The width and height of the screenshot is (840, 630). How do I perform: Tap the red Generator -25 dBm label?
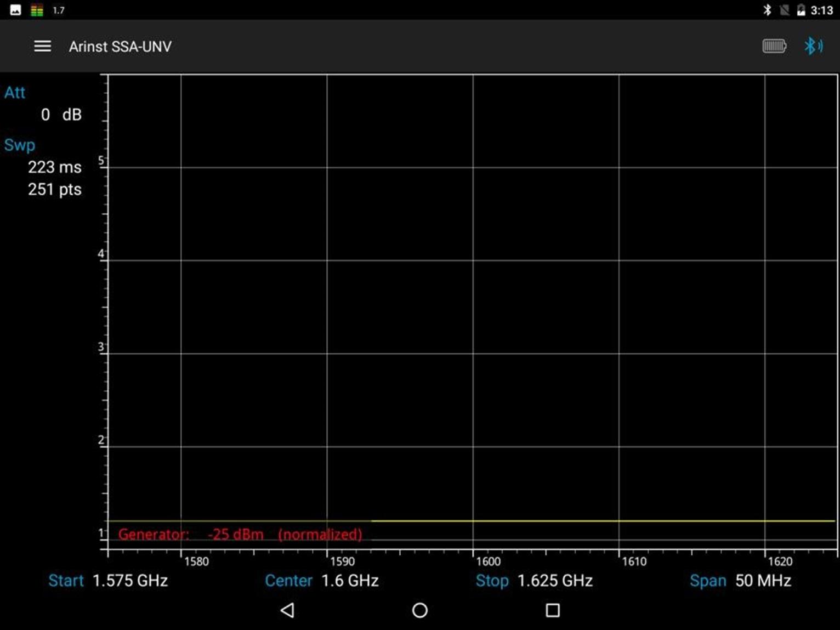pos(240,534)
